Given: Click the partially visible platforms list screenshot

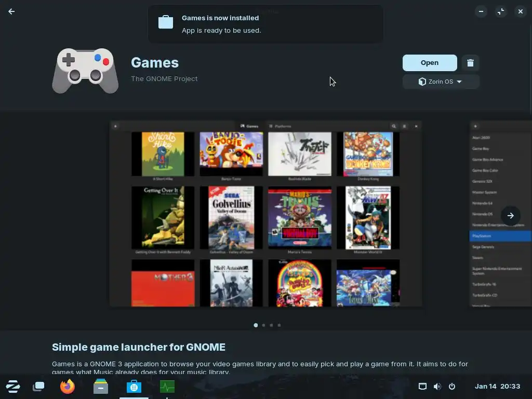Looking at the screenshot, I should click(501, 214).
